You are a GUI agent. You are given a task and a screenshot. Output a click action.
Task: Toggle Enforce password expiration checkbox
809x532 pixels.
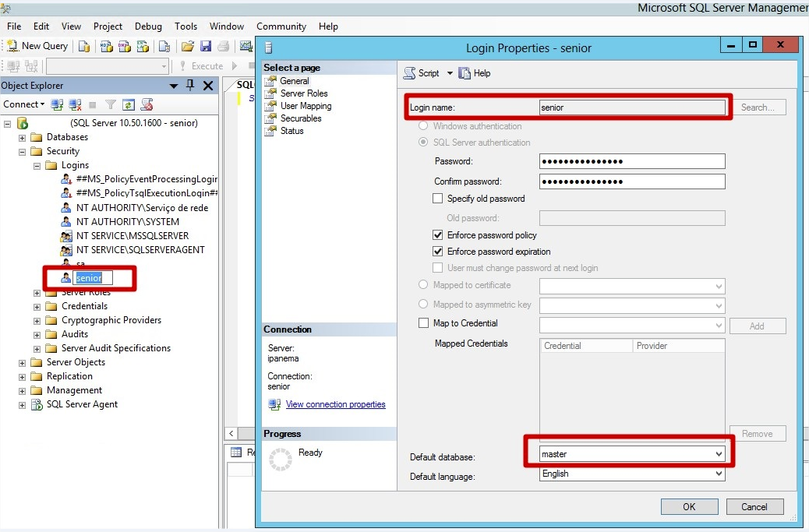click(438, 252)
